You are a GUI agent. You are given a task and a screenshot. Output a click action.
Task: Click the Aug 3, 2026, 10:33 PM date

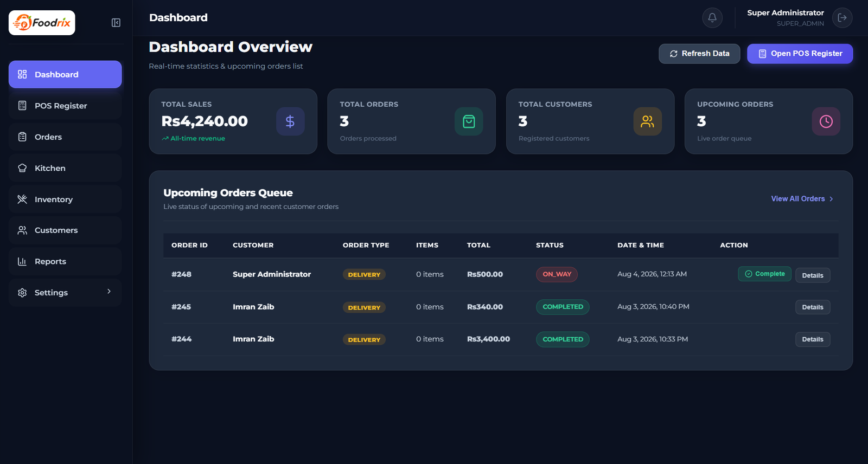tap(653, 339)
